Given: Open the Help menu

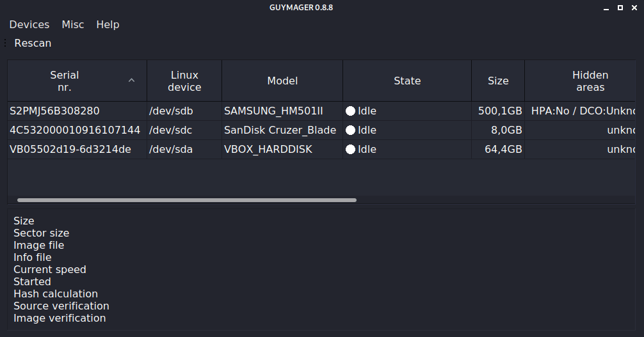Looking at the screenshot, I should [108, 24].
